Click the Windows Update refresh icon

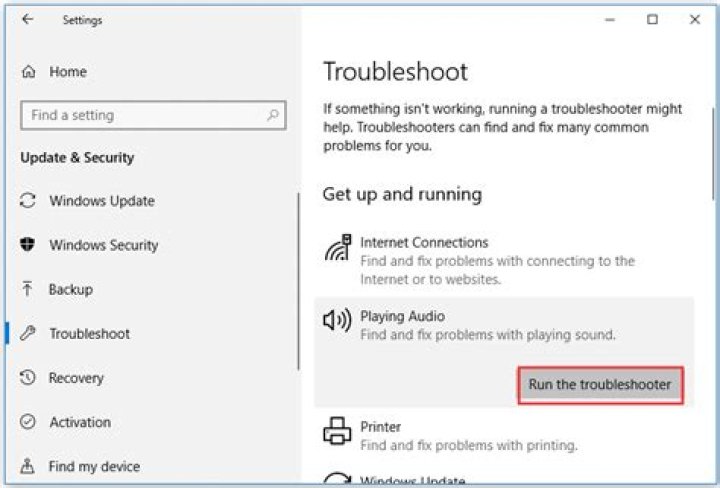28,201
